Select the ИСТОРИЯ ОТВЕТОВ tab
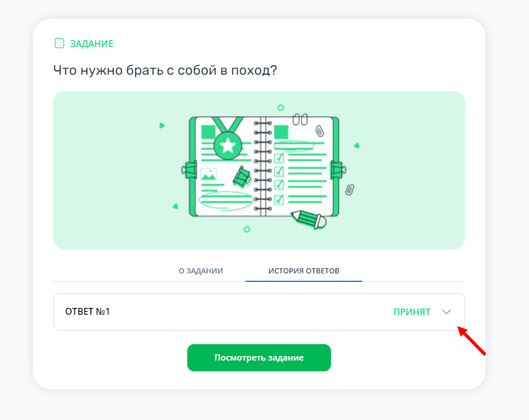Image resolution: width=529 pixels, height=420 pixels. tap(304, 271)
